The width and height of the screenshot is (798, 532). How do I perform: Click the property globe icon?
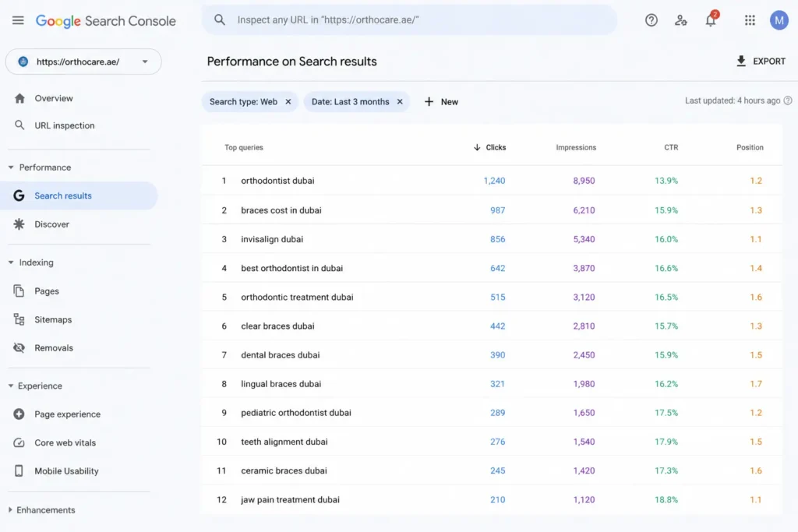point(23,62)
